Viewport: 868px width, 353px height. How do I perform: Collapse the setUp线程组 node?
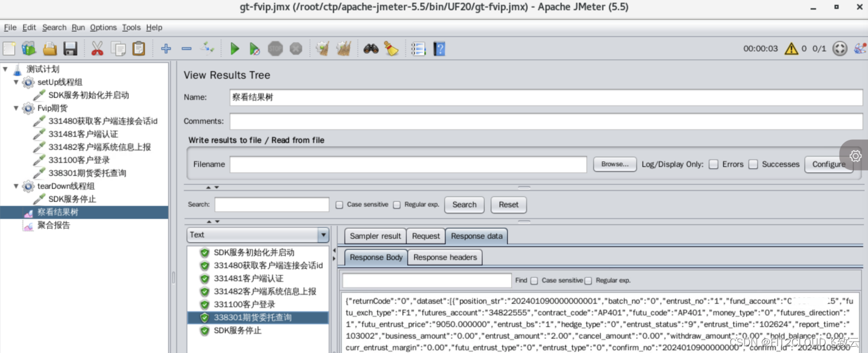[x=16, y=82]
